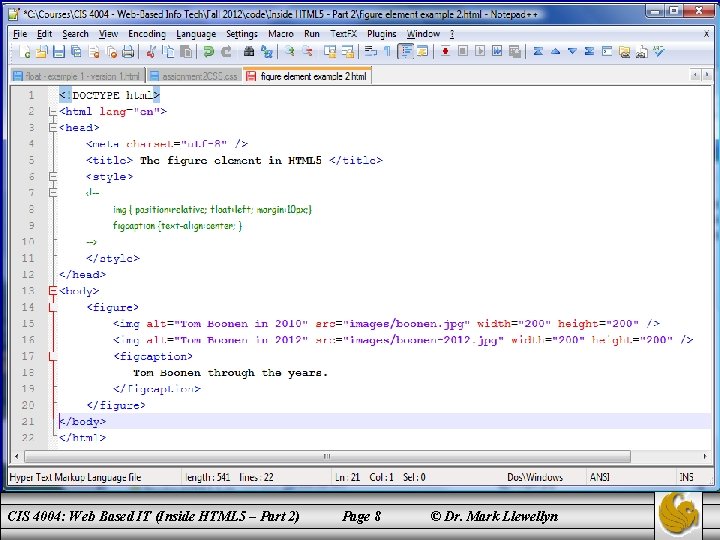The image size is (720, 540).
Task: Toggle the show all characters paragraph icon
Action: pyautogui.click(x=387, y=52)
